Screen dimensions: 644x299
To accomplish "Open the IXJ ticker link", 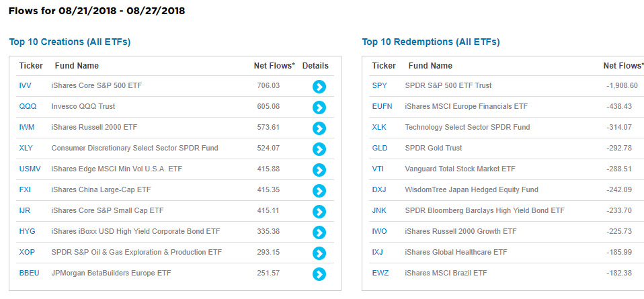I will 377,252.
